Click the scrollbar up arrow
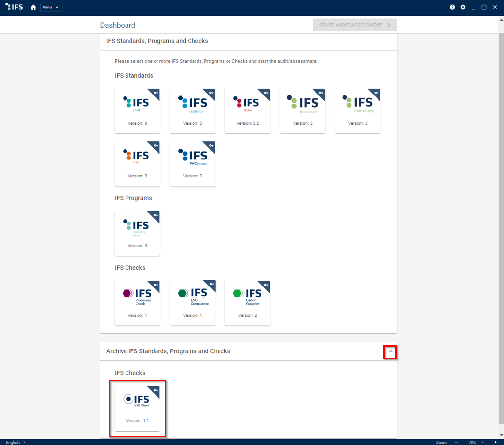Viewport: 504px width, 445px height. point(501,20)
